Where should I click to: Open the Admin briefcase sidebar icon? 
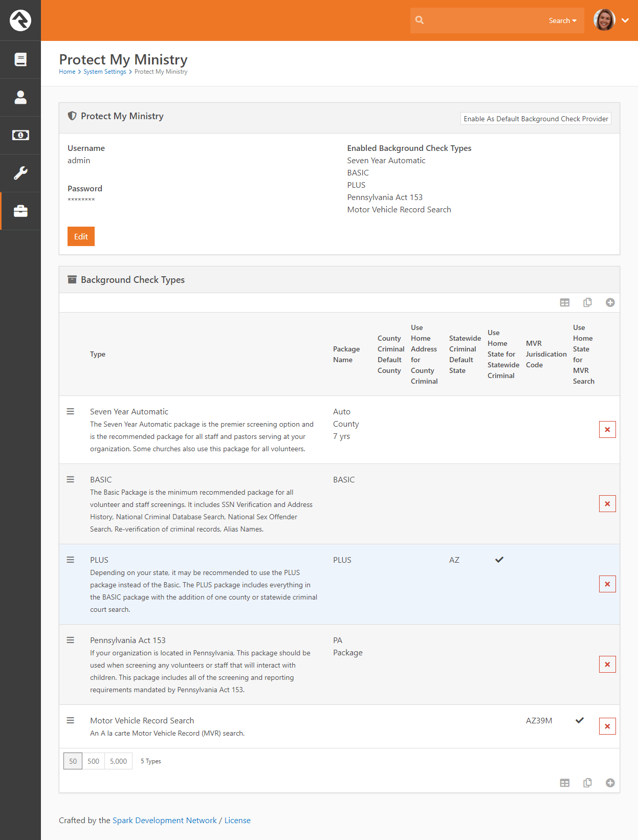pos(20,211)
